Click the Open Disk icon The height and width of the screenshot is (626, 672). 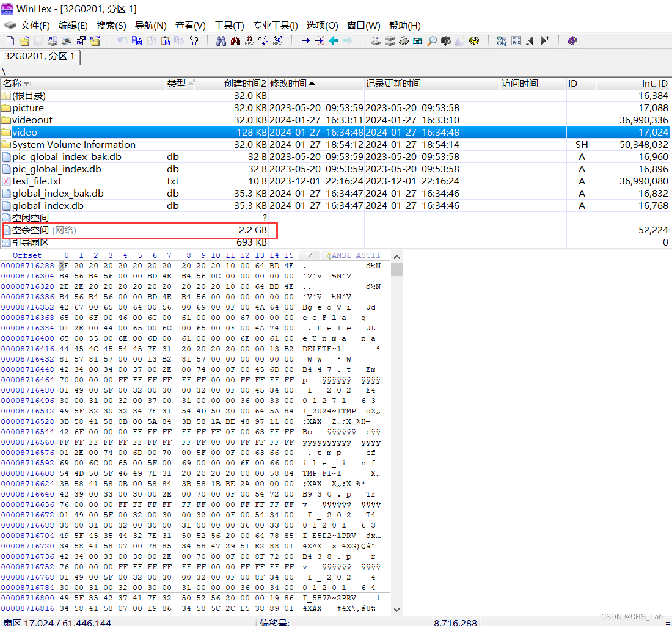tap(376, 41)
